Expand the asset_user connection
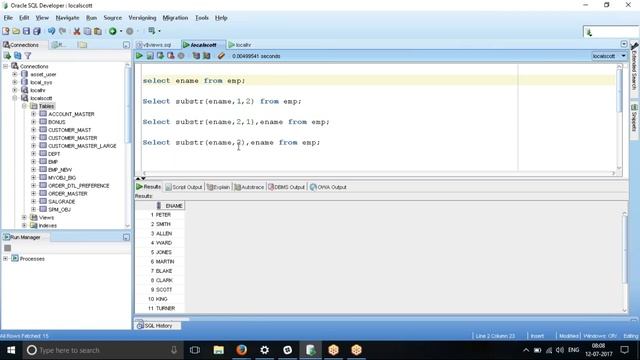The height and width of the screenshot is (360, 640). click(x=15, y=74)
